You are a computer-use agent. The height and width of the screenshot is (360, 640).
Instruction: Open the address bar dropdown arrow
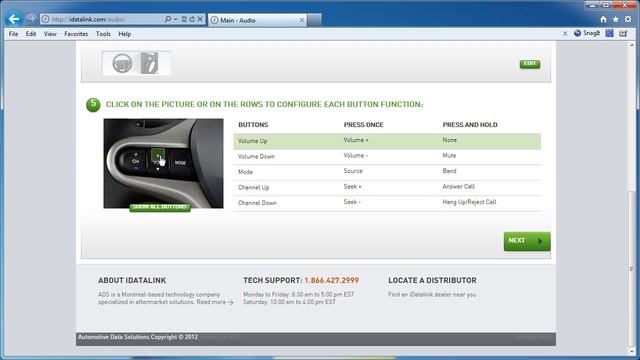click(x=176, y=19)
